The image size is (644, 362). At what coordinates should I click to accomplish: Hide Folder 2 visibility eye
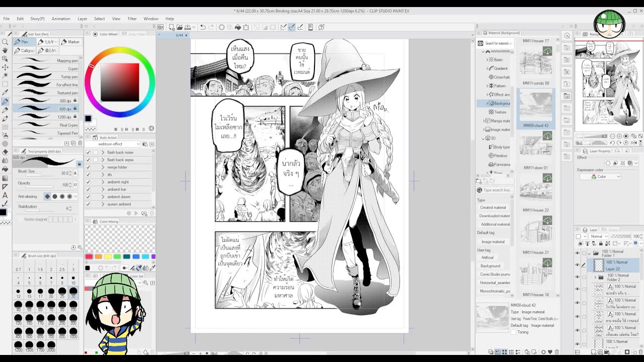click(x=577, y=278)
